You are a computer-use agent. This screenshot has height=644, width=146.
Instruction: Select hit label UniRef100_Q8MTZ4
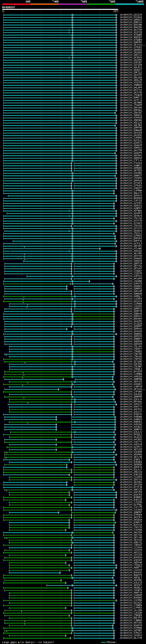pyautogui.click(x=131, y=263)
